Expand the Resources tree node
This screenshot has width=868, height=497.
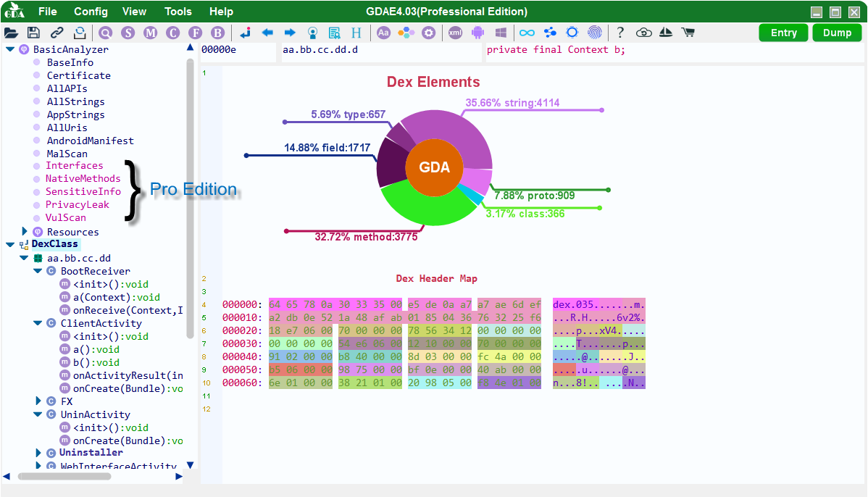point(25,231)
